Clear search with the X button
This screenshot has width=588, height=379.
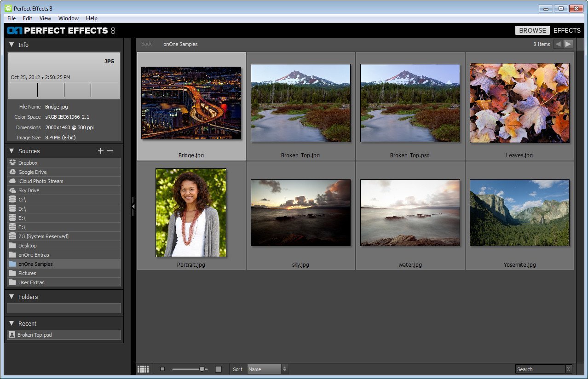(x=569, y=369)
